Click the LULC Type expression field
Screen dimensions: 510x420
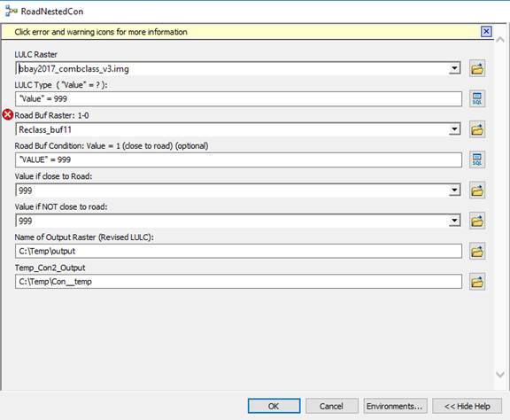pyautogui.click(x=238, y=99)
